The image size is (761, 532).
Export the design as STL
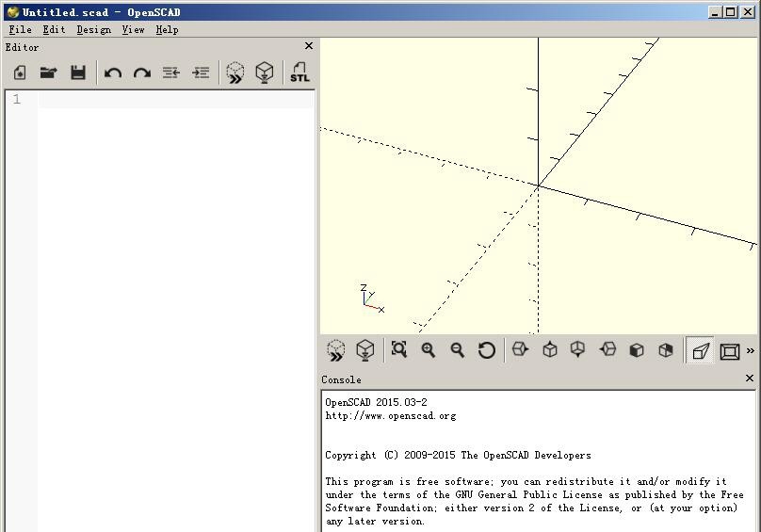tap(300, 73)
